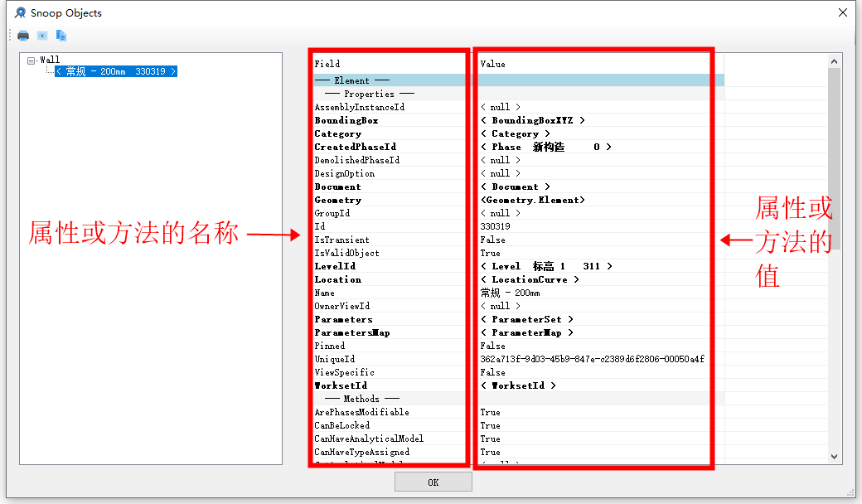Select the Document field row

(337, 187)
